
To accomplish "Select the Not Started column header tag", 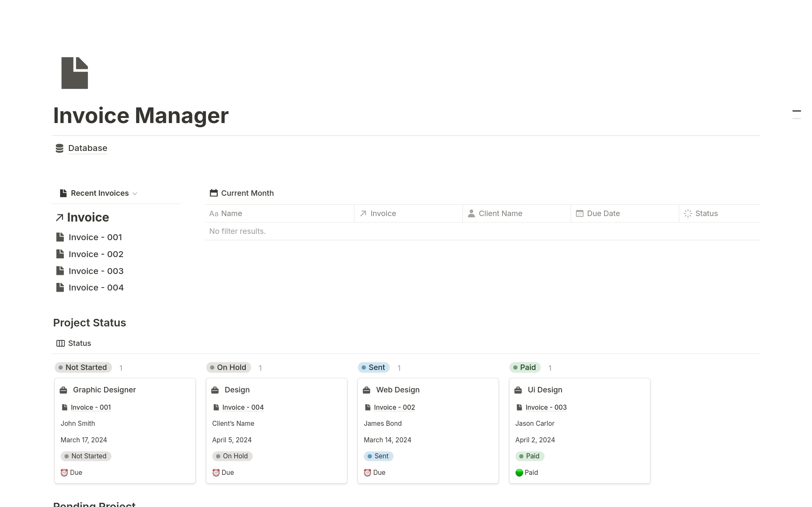I will coord(83,367).
